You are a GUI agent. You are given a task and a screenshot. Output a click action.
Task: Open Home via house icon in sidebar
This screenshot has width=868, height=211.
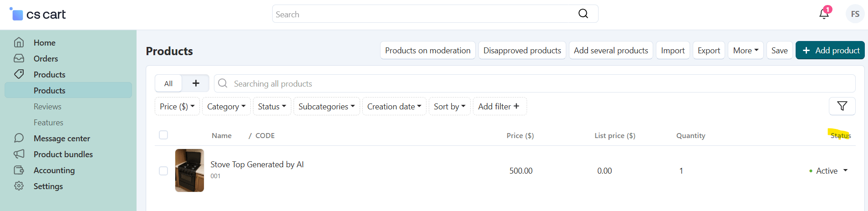tap(19, 42)
